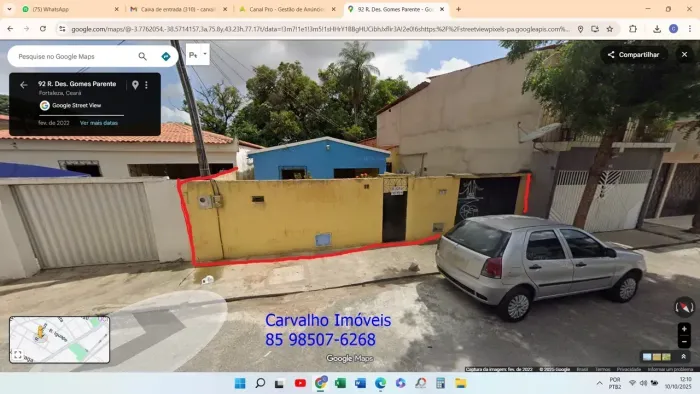Open Copilot from the taskbar
Image resolution: width=700 pixels, height=394 pixels.
click(400, 383)
